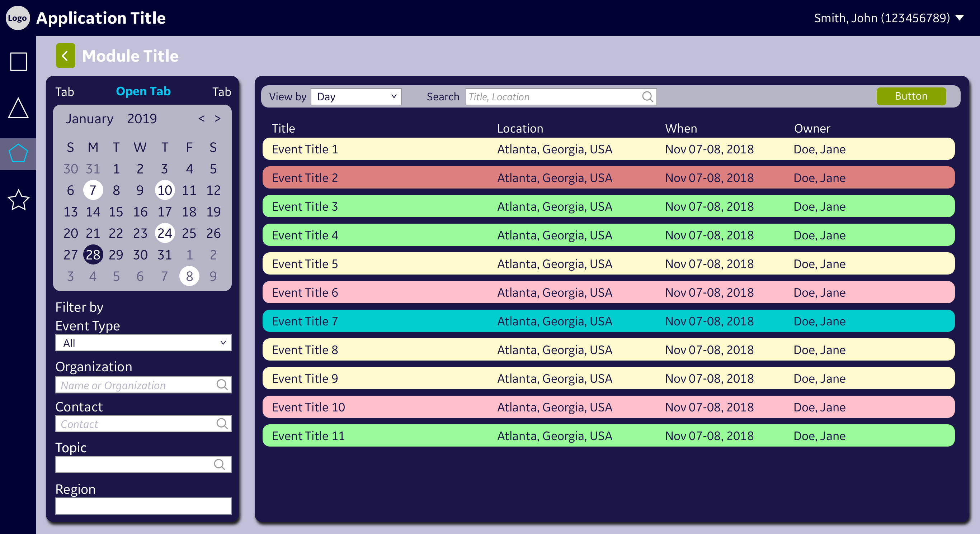Click the Contact input field

point(143,423)
